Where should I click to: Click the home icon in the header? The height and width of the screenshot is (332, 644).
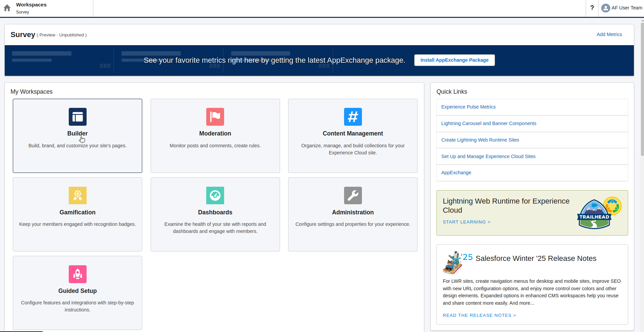coord(7,7)
